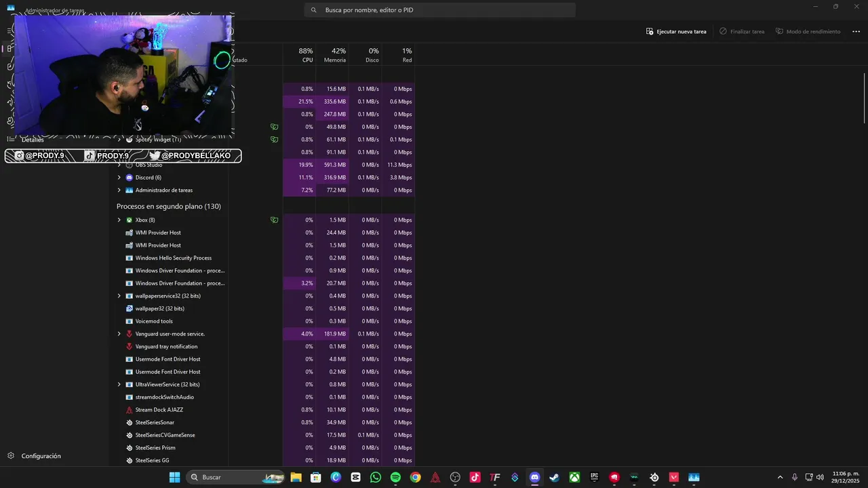Sort processes by the Red column

399,55
